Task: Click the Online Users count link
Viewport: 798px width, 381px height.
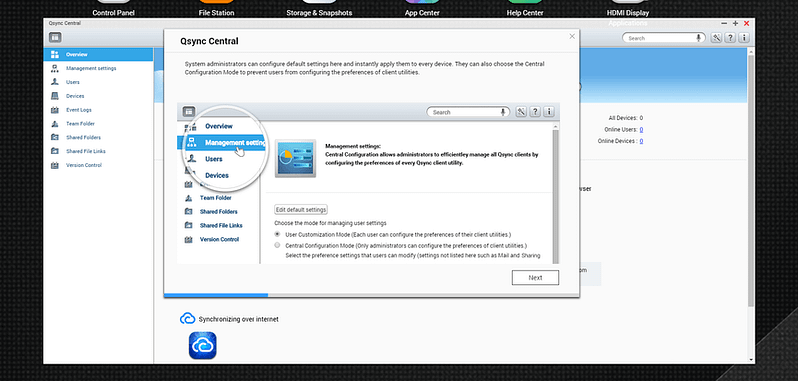Action: (641, 130)
